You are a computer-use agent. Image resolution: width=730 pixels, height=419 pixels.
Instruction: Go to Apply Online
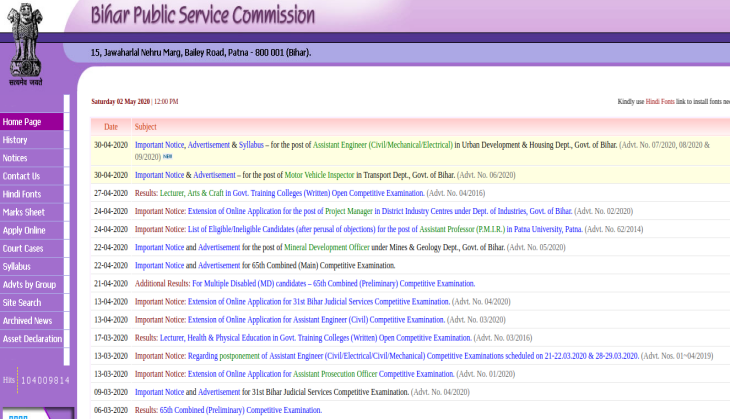click(x=32, y=231)
